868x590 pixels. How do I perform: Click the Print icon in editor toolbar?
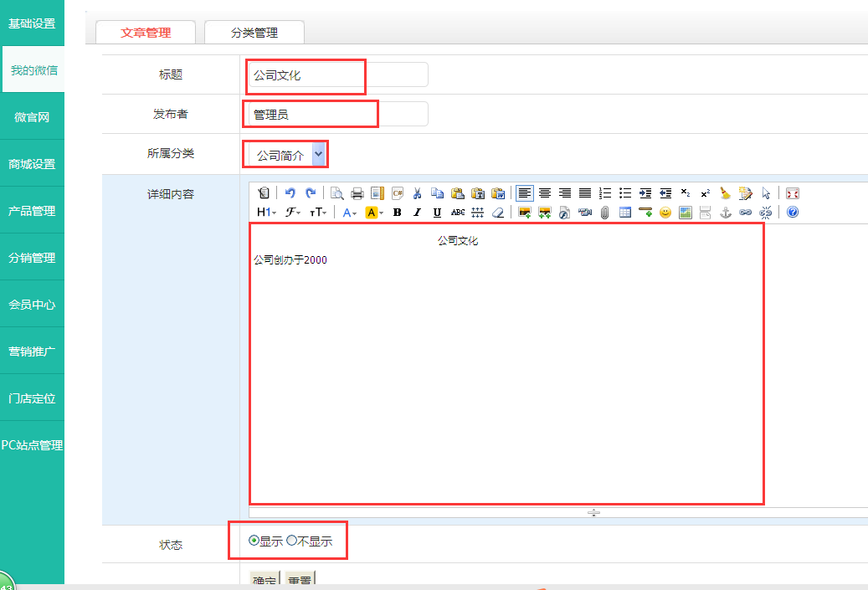(357, 192)
